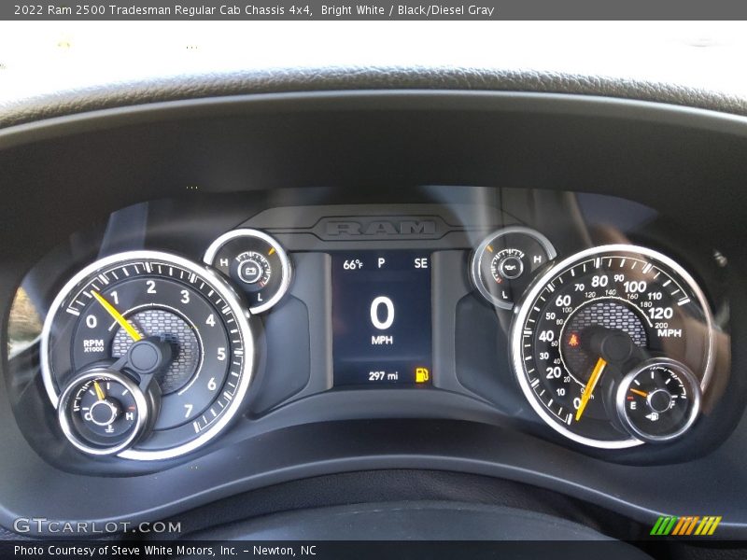The image size is (747, 560).
Task: Click the RPM X1000 label on tachometer
Action: click(93, 345)
